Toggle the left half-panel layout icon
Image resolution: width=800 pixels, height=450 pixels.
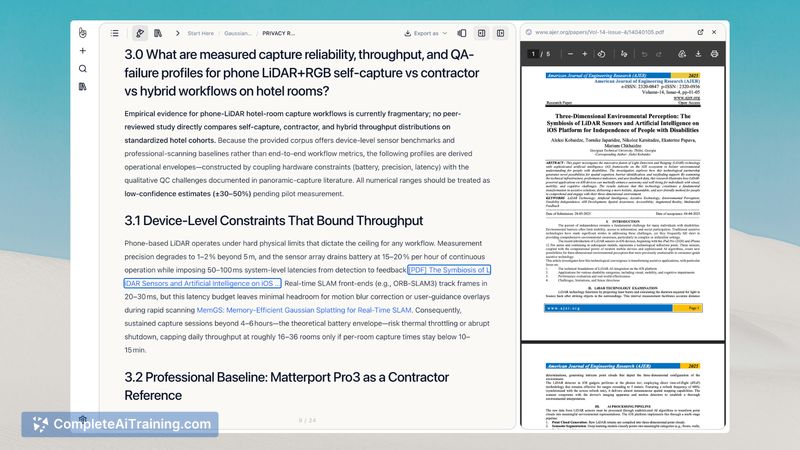(462, 33)
